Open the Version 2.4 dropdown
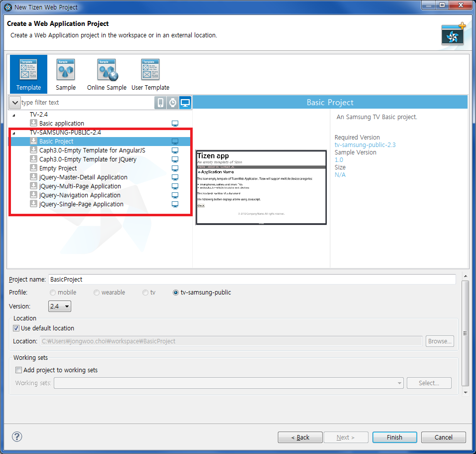The height and width of the screenshot is (454, 476). click(x=60, y=306)
